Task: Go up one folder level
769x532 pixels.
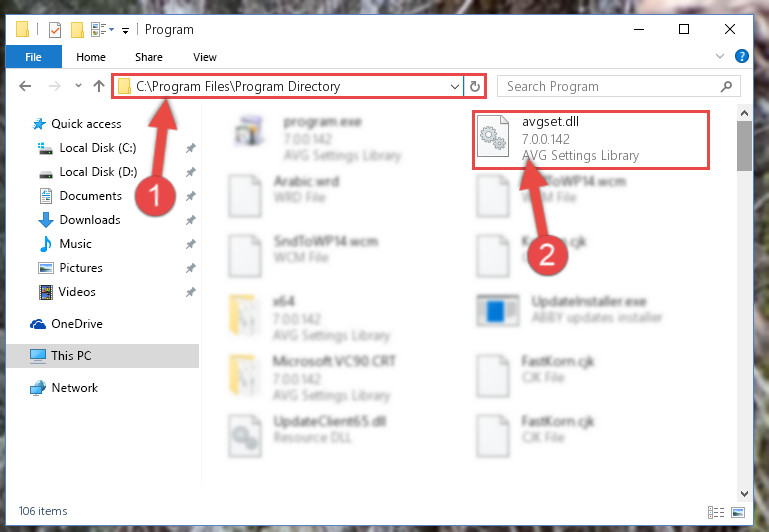Action: coord(99,86)
